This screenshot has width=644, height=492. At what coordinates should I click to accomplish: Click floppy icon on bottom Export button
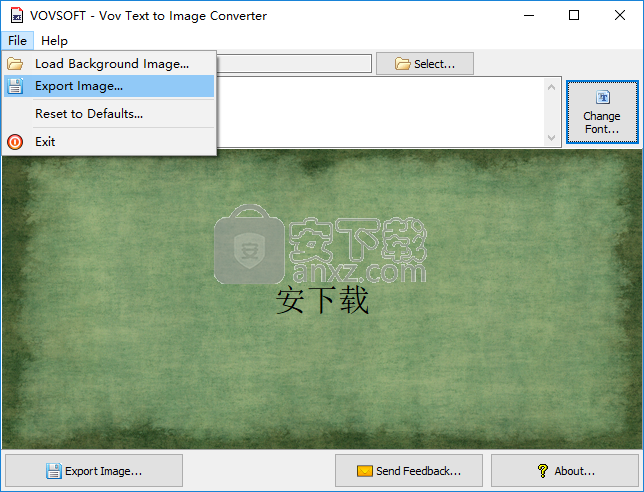pos(54,471)
